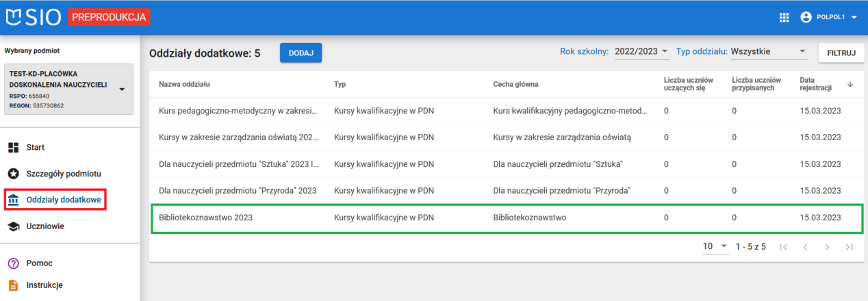Click the Pomoc question mark icon

pos(13,263)
